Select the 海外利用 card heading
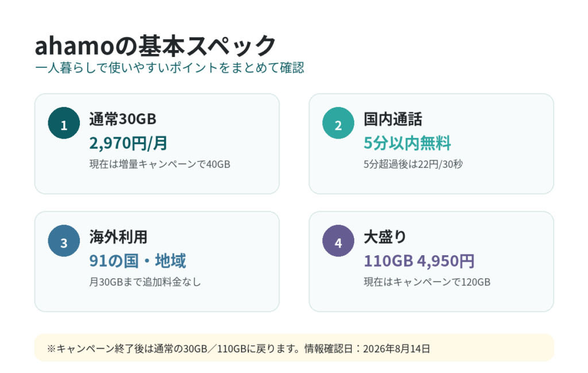 pyautogui.click(x=118, y=237)
